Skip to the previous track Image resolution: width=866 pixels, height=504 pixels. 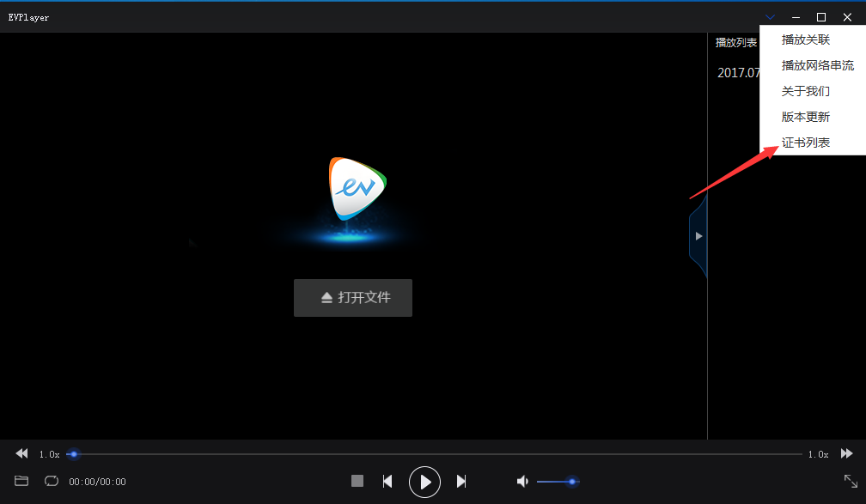(387, 482)
